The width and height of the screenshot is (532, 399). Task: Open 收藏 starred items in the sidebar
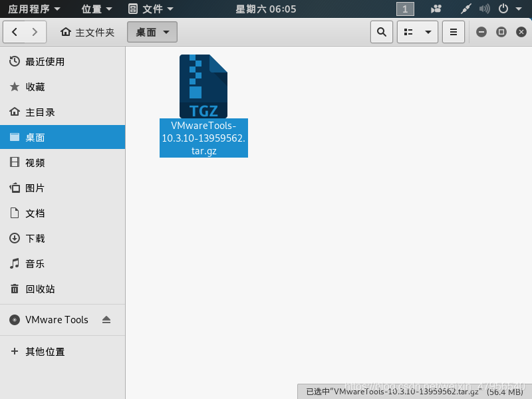[x=63, y=87]
